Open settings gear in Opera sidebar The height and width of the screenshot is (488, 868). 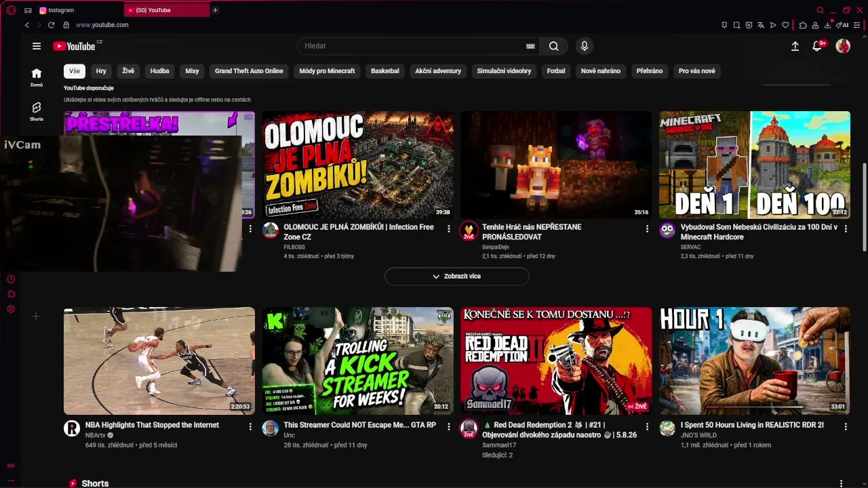click(11, 309)
